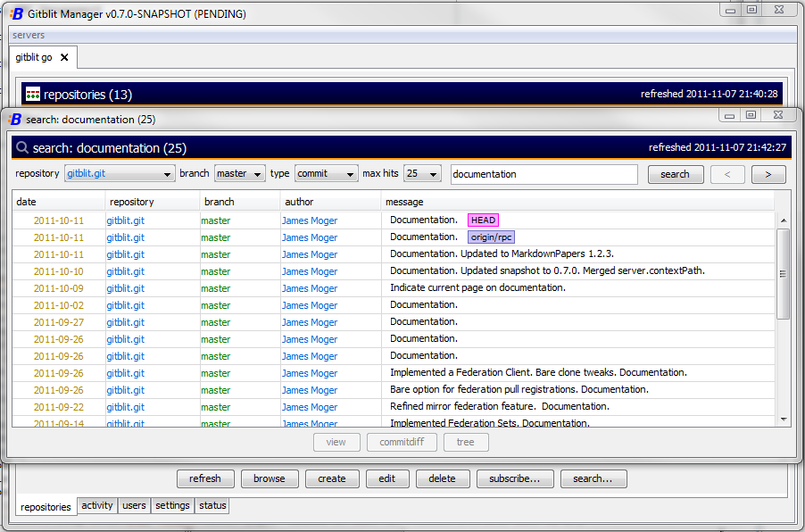Change the max hits 25 dropdown
Screen dimensions: 805x532
tap(422, 173)
